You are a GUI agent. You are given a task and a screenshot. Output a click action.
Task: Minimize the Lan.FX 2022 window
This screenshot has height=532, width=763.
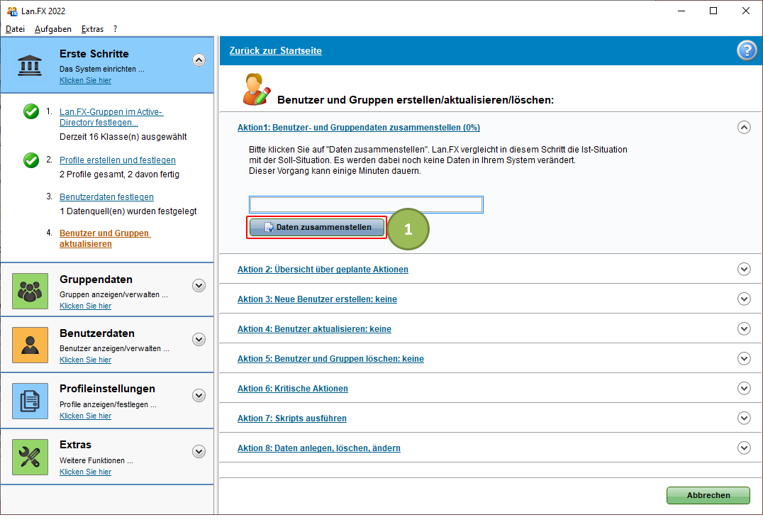pyautogui.click(x=681, y=11)
